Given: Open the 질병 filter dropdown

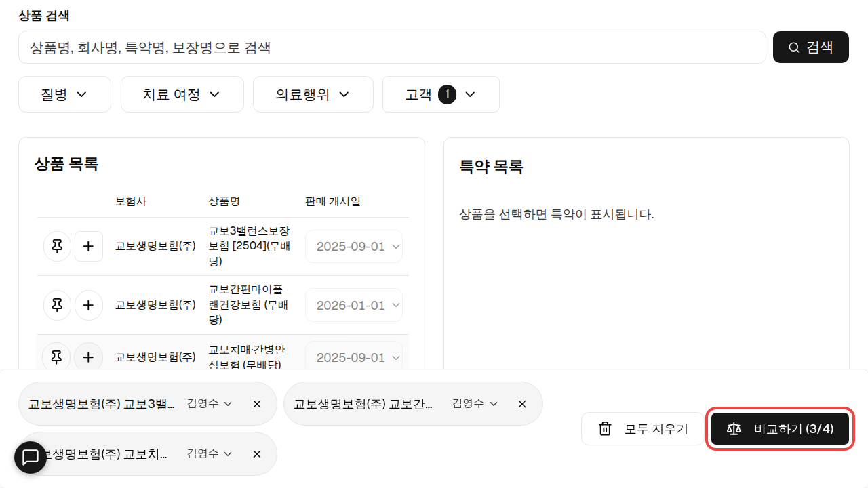Looking at the screenshot, I should [64, 94].
